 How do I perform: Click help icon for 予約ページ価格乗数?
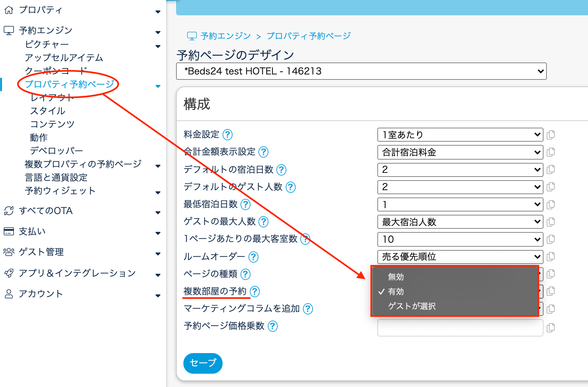click(273, 326)
